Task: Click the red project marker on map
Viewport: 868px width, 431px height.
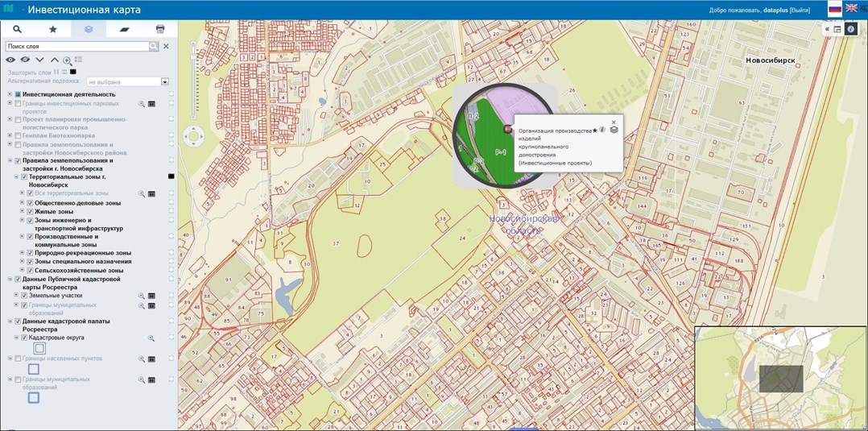Action: tap(507, 129)
